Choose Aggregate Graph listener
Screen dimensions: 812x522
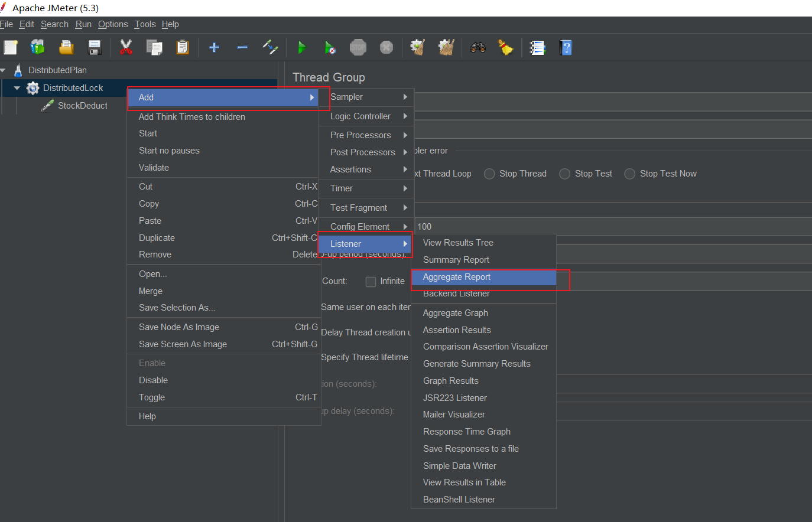click(x=484, y=313)
